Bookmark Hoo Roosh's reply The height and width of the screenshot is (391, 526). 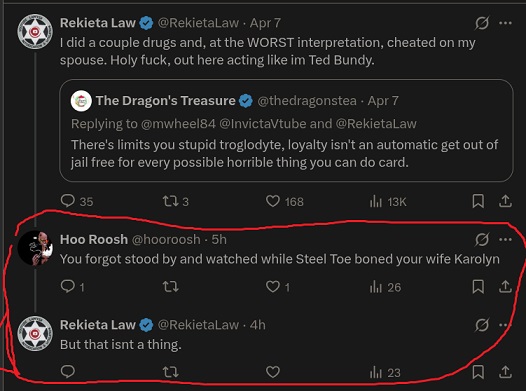coord(478,287)
